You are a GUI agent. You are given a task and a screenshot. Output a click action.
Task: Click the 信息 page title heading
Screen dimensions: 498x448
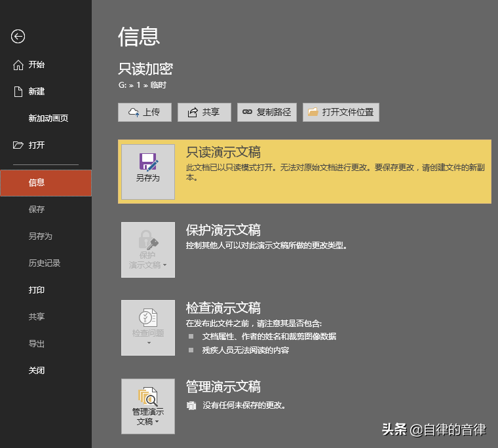pyautogui.click(x=139, y=37)
